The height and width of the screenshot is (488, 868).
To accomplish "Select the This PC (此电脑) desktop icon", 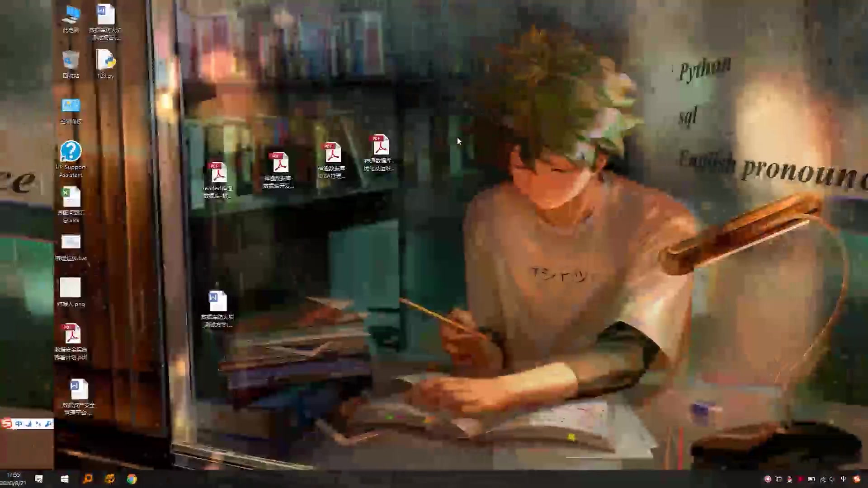I will pos(71,16).
